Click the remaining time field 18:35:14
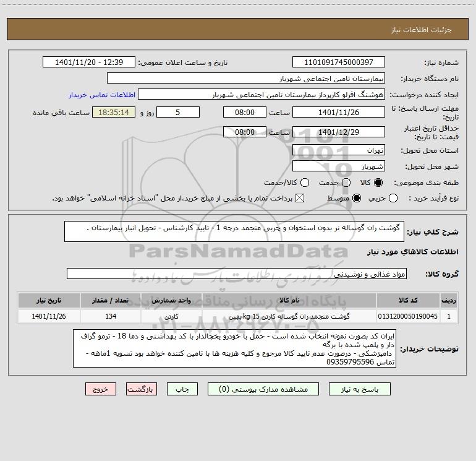Screen dimensions: 476x461 tap(114, 112)
